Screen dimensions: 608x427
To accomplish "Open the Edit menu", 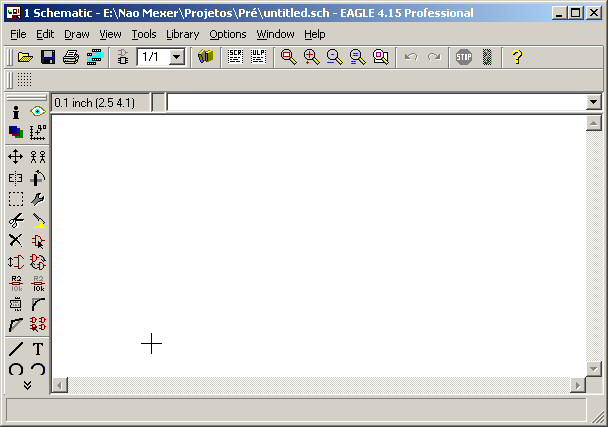I will click(x=45, y=35).
